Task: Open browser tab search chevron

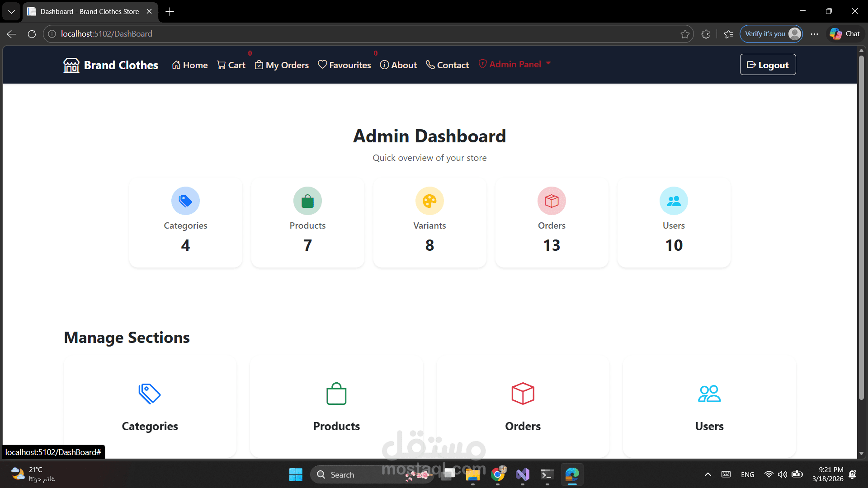Action: coord(11,11)
